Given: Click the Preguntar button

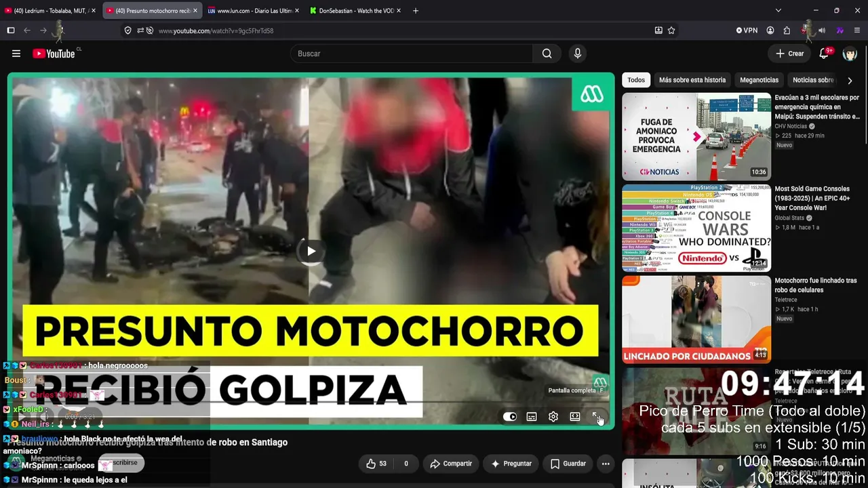Looking at the screenshot, I should coord(511,464).
